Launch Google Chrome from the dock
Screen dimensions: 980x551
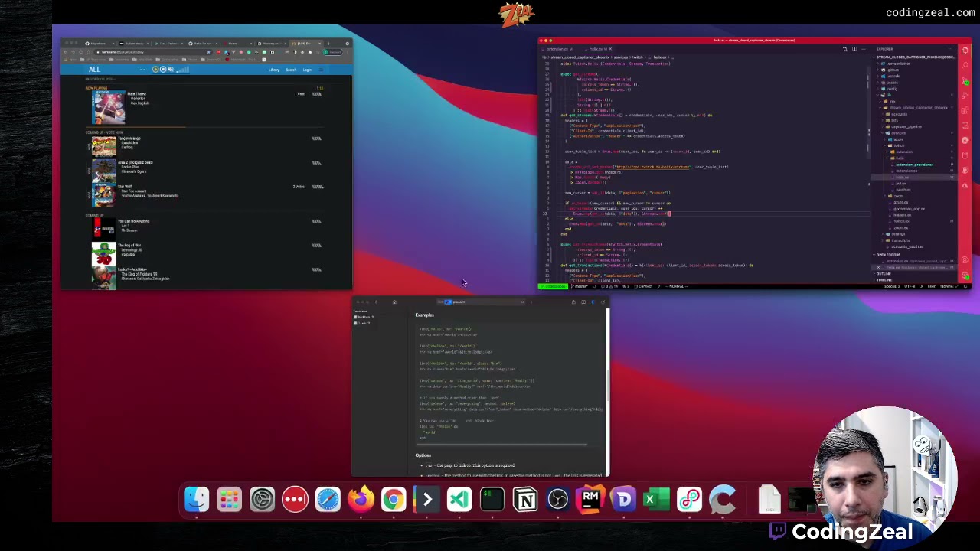point(394,500)
